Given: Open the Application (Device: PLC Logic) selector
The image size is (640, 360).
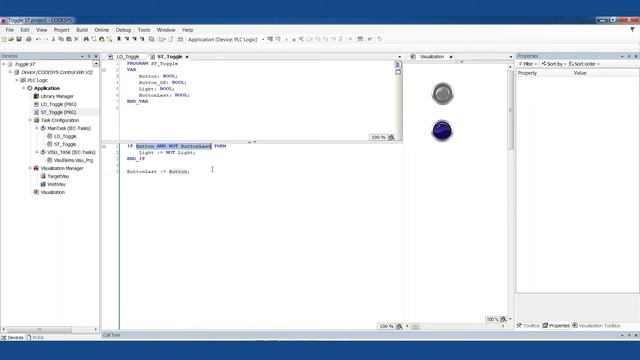Looking at the screenshot, I should (226, 40).
